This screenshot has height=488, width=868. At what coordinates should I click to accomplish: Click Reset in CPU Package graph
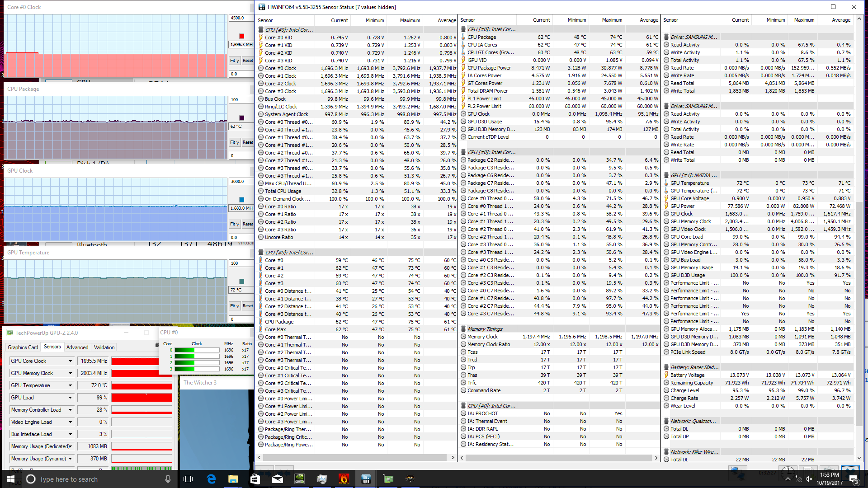(248, 142)
